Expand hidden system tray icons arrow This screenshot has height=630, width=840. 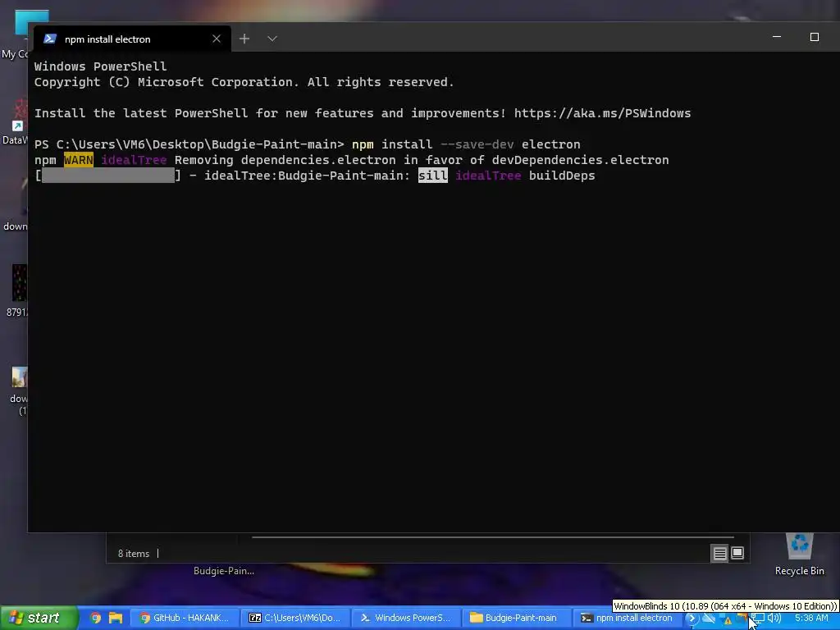692,619
